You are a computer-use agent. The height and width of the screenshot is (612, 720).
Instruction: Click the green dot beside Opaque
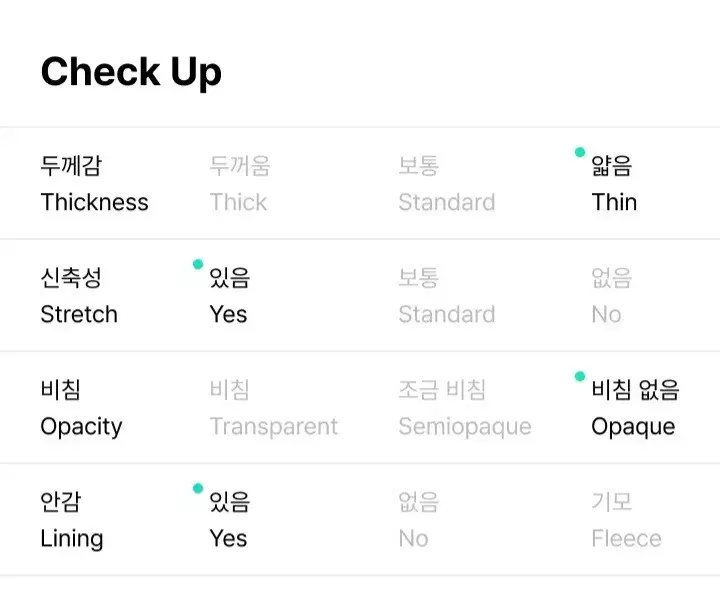click(580, 376)
